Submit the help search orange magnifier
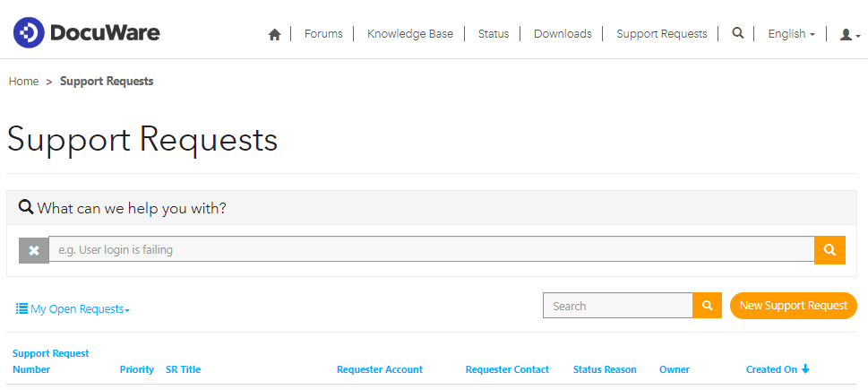 point(829,250)
